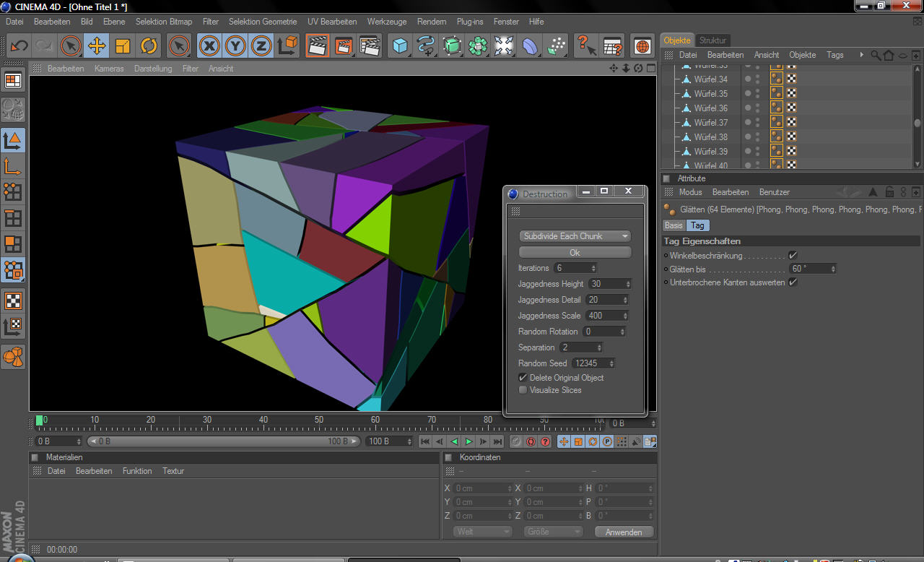Add a cube primitive object

coord(400,46)
